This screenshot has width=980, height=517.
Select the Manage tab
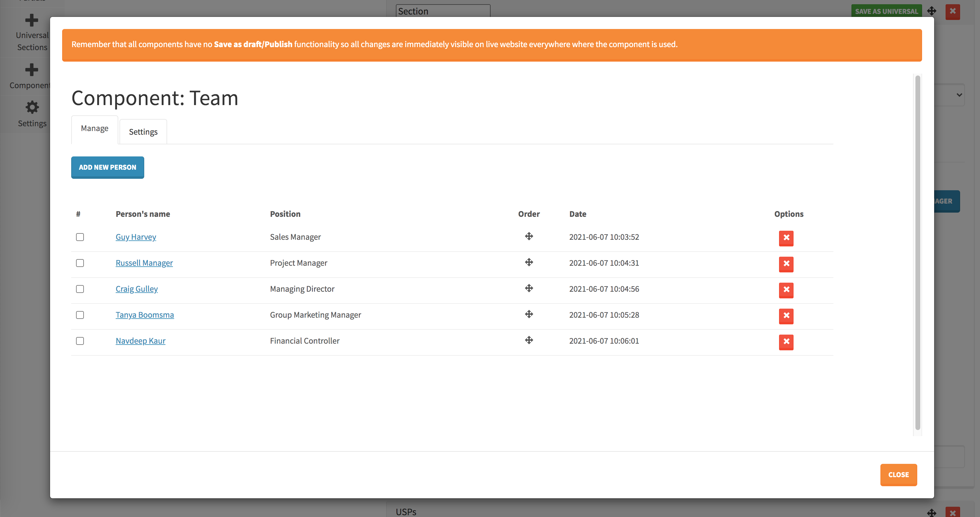[94, 128]
